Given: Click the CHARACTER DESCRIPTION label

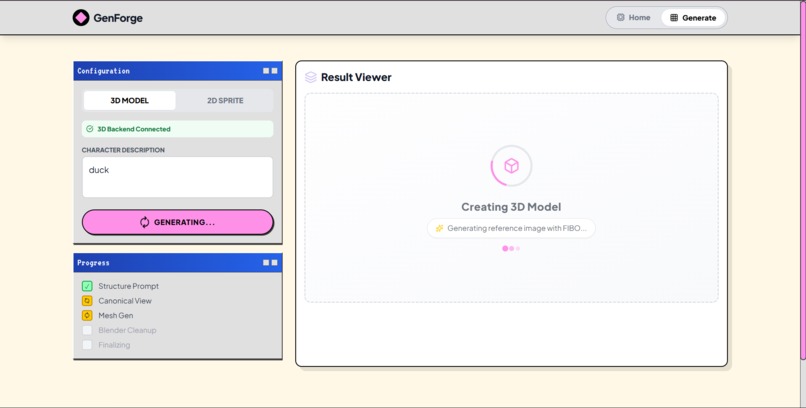Looking at the screenshot, I should (123, 150).
